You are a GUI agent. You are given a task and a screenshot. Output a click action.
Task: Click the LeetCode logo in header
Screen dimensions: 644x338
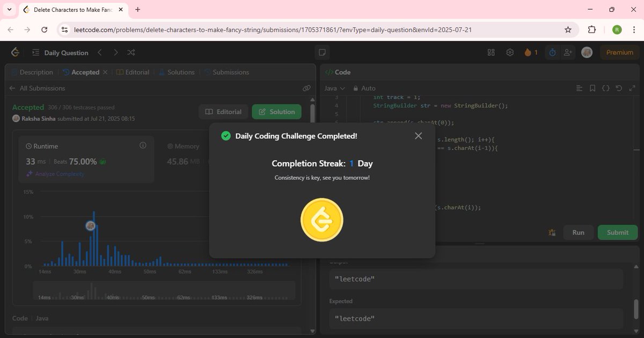coord(15,52)
